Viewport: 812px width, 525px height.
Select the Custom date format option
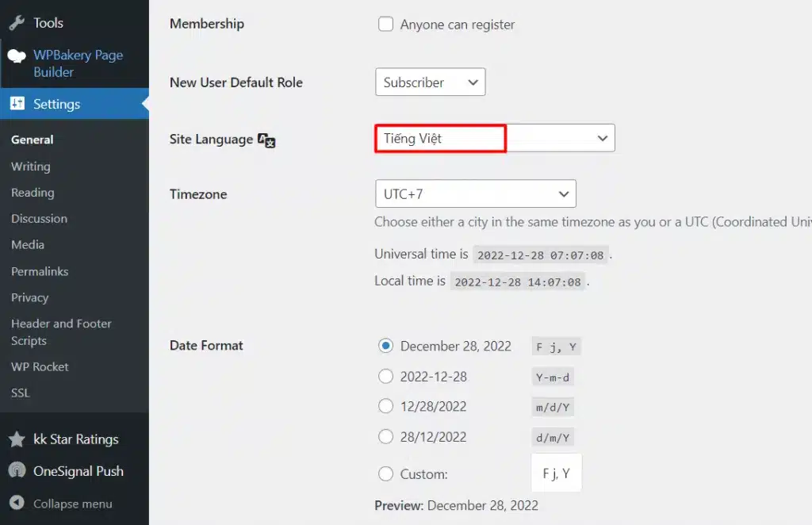[385, 473]
